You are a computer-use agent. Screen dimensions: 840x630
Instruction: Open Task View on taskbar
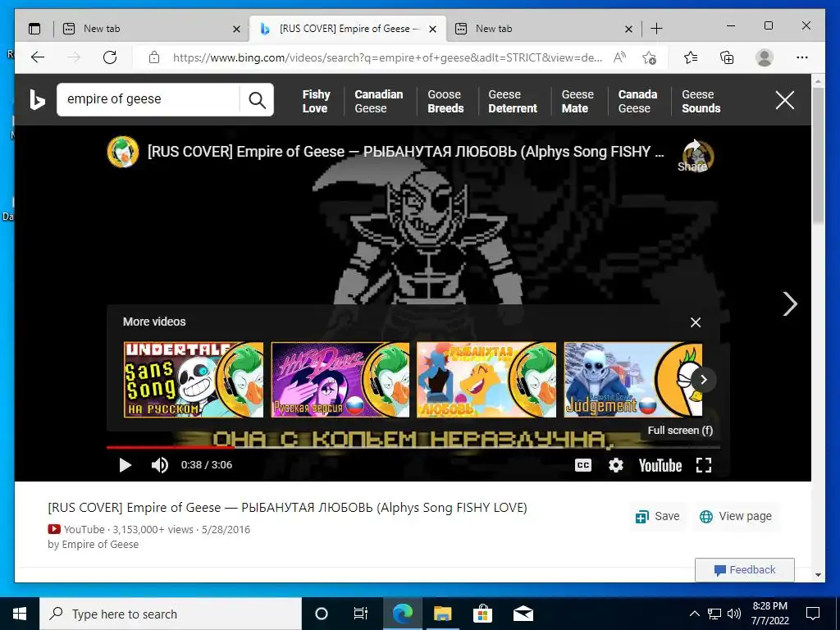pyautogui.click(x=361, y=614)
